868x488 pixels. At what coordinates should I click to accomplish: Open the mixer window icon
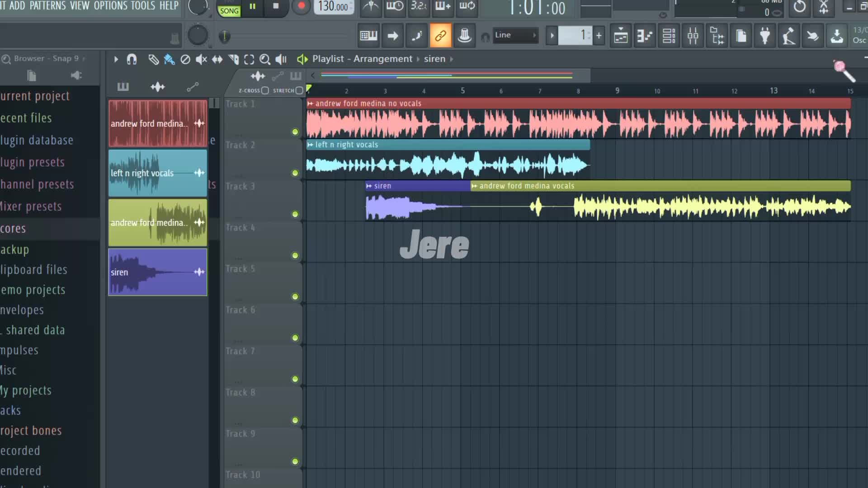(x=693, y=36)
